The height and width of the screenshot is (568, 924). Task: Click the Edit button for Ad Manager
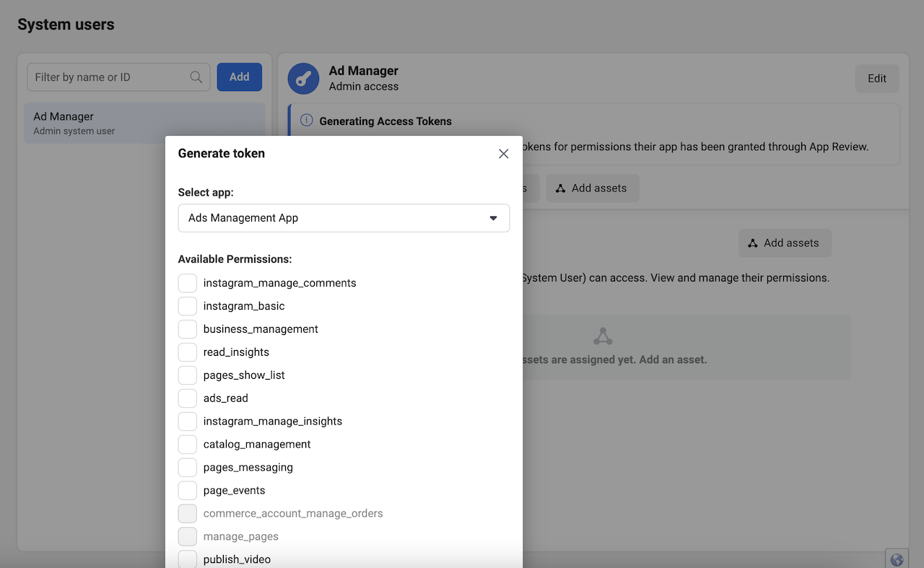877,79
